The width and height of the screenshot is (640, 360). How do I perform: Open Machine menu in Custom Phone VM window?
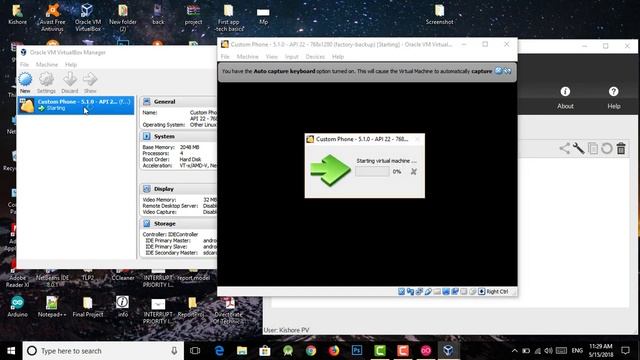point(247,57)
